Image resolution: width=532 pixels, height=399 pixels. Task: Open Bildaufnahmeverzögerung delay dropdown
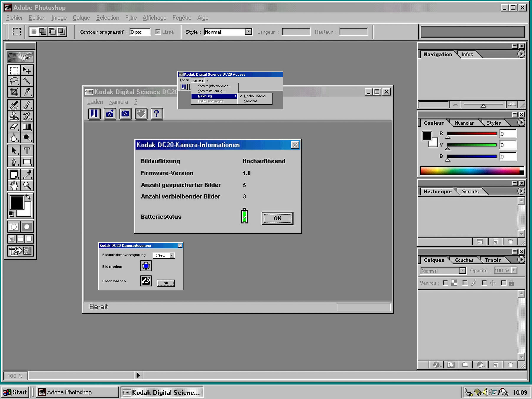[x=172, y=255]
